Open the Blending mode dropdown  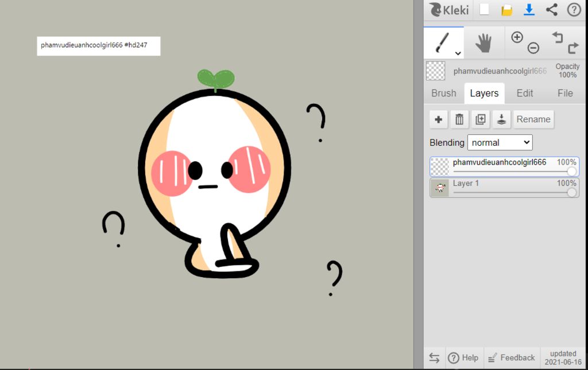500,143
